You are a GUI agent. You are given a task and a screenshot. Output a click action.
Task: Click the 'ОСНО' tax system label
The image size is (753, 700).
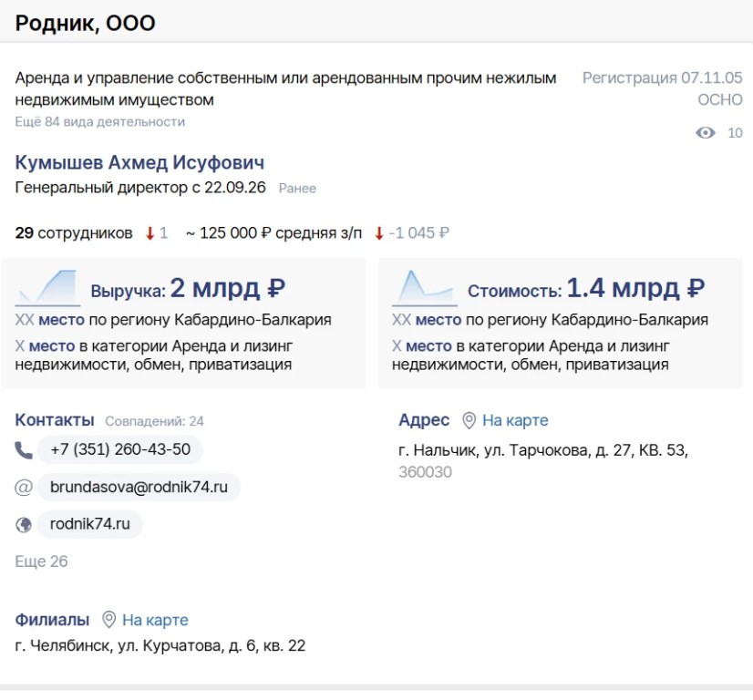tap(720, 100)
